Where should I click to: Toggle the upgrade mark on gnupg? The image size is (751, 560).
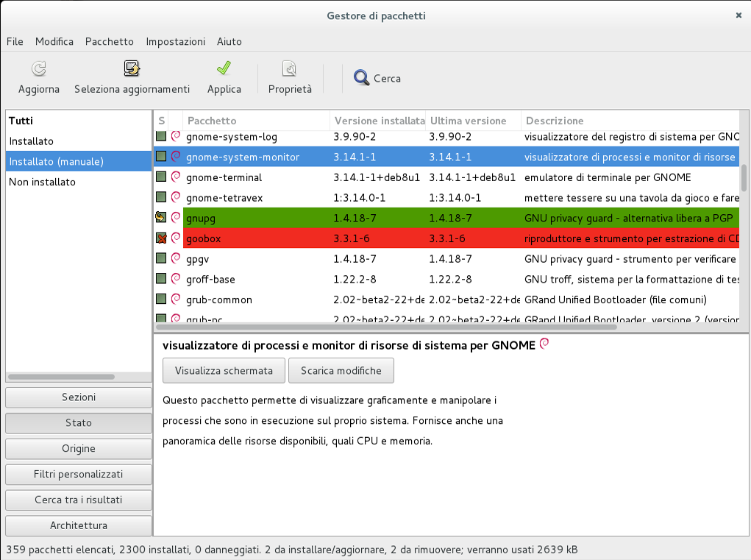click(161, 218)
